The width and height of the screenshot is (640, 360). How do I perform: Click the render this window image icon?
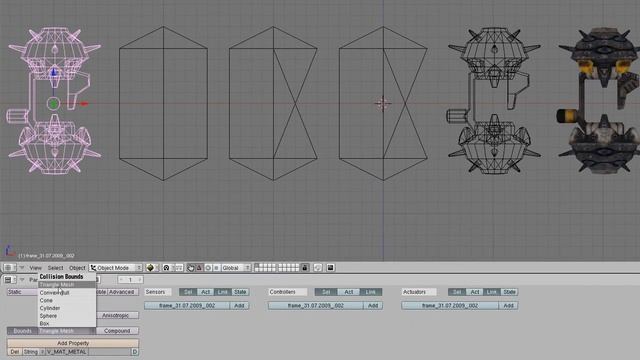point(330,268)
